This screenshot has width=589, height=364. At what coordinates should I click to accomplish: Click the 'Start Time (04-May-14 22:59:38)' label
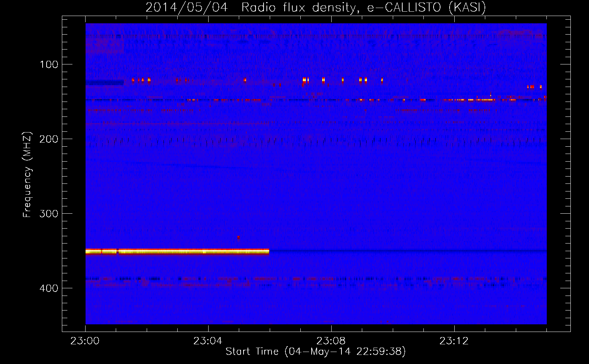point(316,352)
